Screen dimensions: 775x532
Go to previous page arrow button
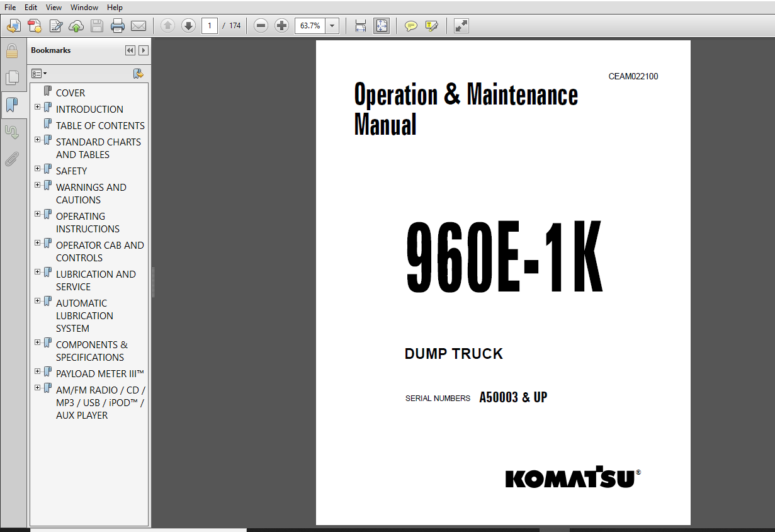click(167, 26)
